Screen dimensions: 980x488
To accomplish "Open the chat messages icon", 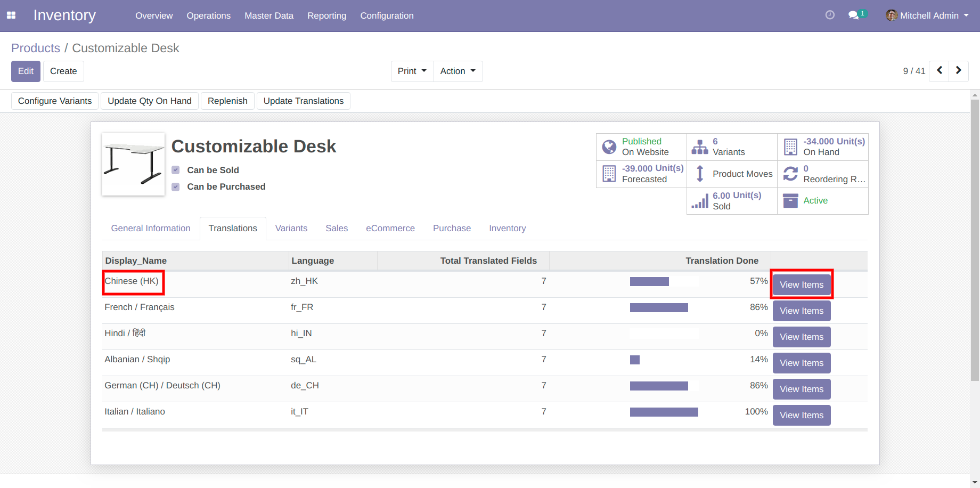I will pos(854,15).
